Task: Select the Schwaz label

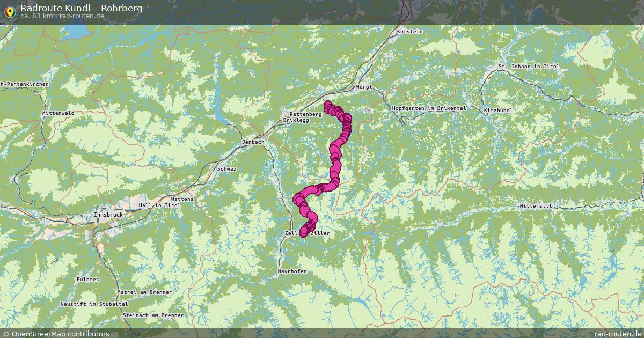Action: (227, 168)
